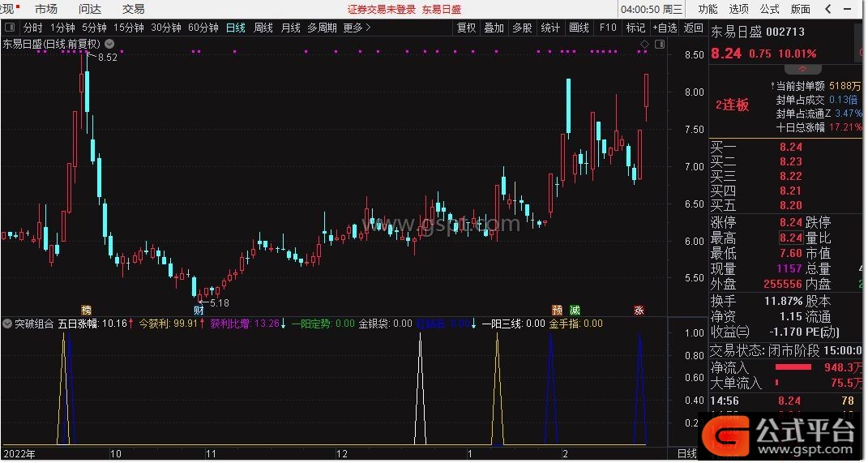Expand dropdown beside 东易日盛(日线,前复权)

pyautogui.click(x=109, y=44)
